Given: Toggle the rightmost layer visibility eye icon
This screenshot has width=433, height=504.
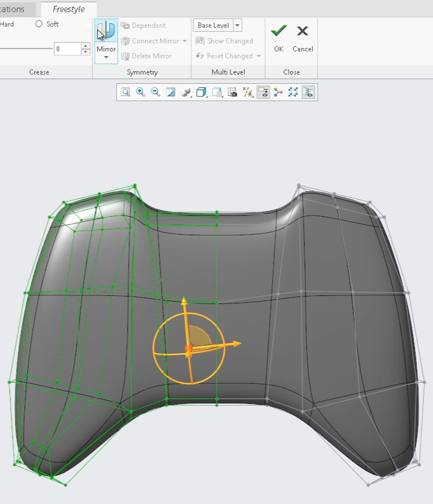Looking at the screenshot, I should (x=308, y=92).
